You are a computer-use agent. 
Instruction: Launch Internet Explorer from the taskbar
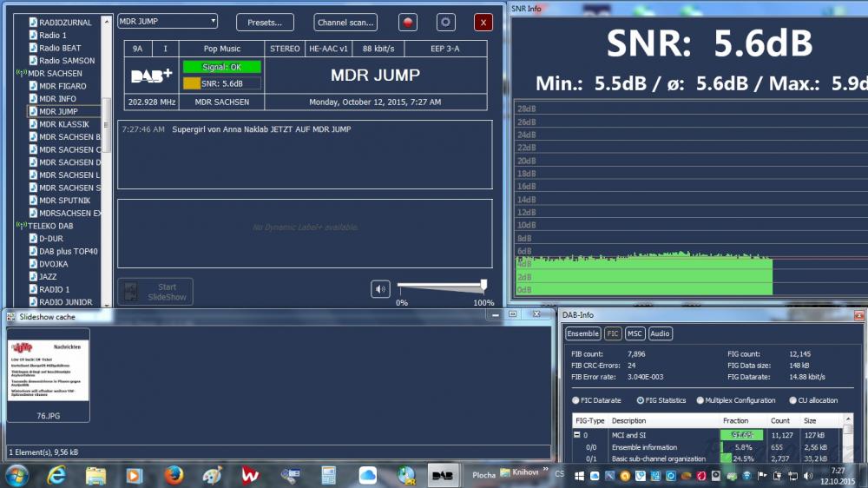56,475
